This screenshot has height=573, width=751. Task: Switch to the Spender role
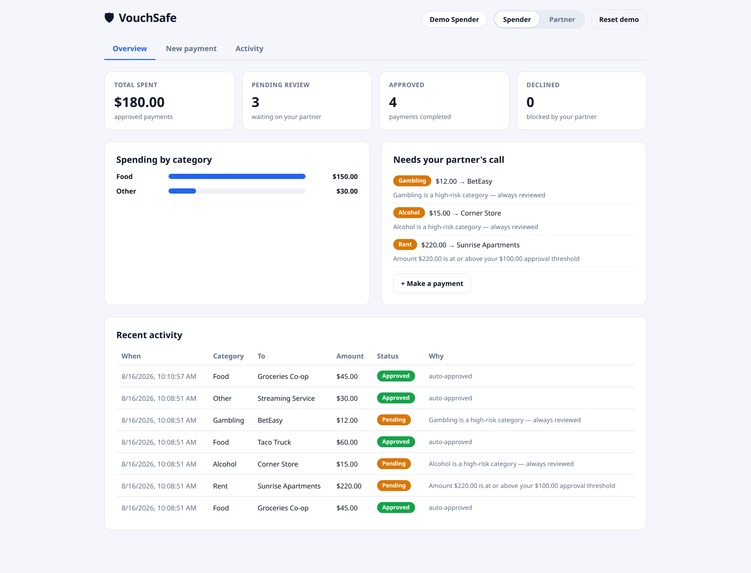(516, 20)
